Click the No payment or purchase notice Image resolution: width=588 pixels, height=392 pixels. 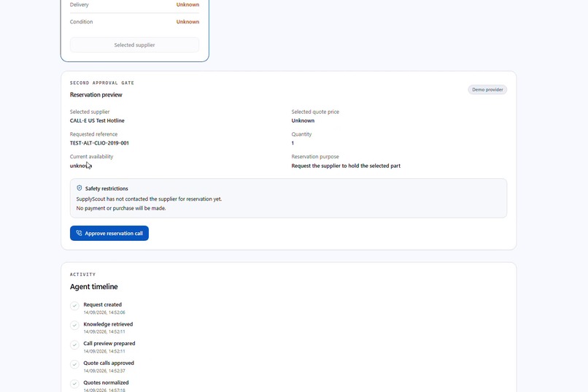tap(121, 208)
